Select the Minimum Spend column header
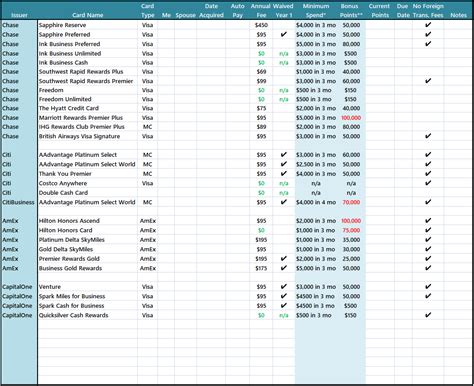The height and width of the screenshot is (386, 474). 316,11
